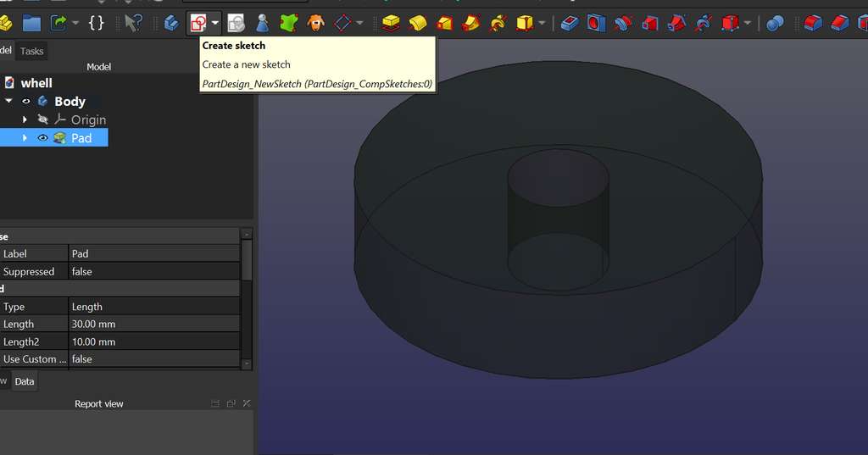Click the red Subtractive loft icon

pyautogui.click(x=649, y=23)
